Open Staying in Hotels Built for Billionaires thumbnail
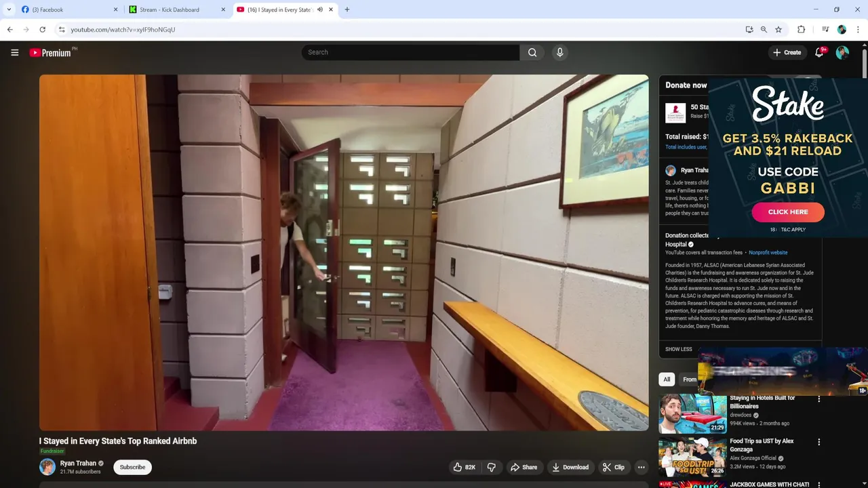Viewport: 868px width, 488px height. point(692,413)
